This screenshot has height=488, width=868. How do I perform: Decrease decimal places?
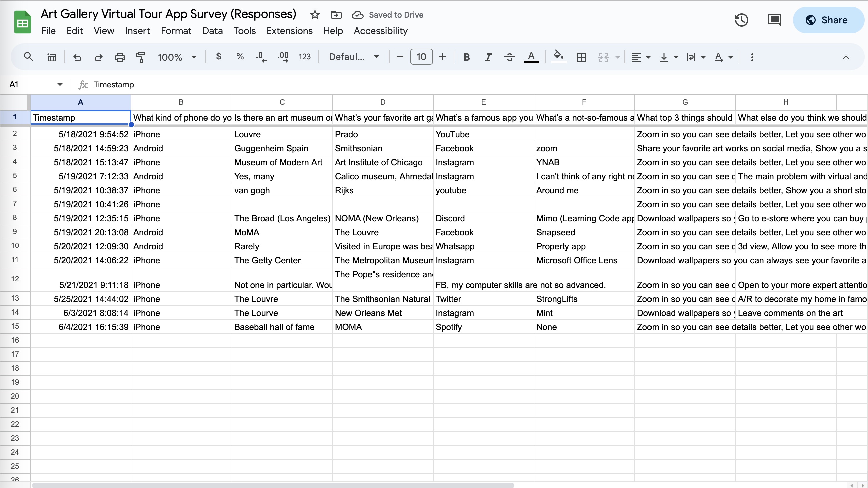[261, 57]
